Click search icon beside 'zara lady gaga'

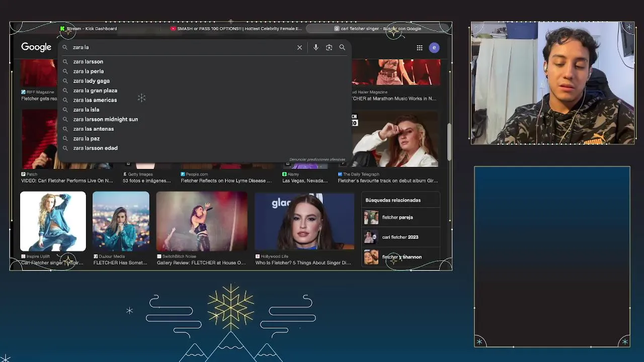(65, 81)
